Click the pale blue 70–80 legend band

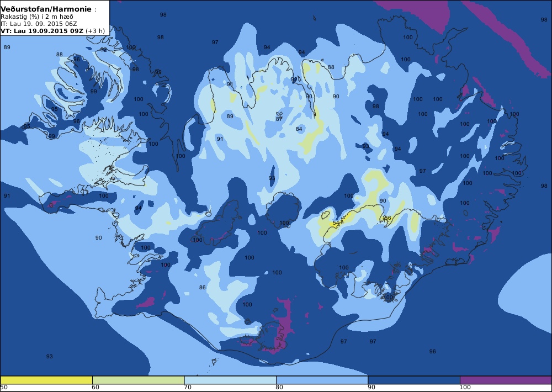click(x=230, y=380)
